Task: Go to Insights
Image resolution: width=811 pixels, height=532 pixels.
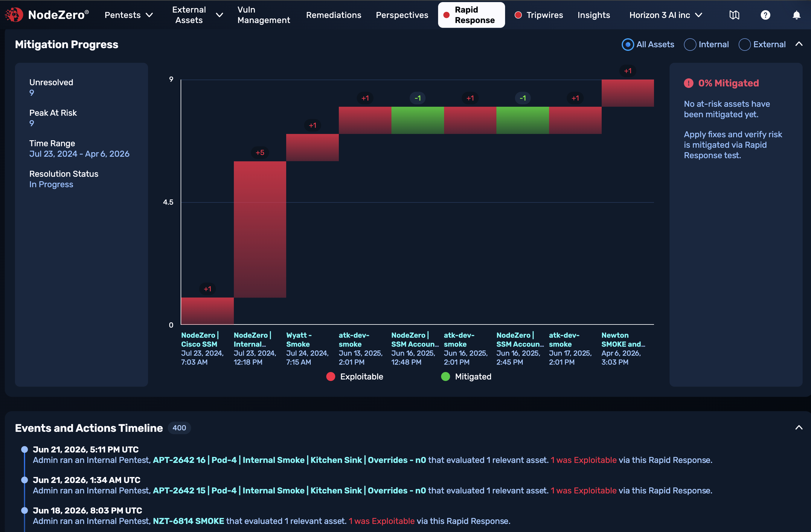Action: pos(593,15)
